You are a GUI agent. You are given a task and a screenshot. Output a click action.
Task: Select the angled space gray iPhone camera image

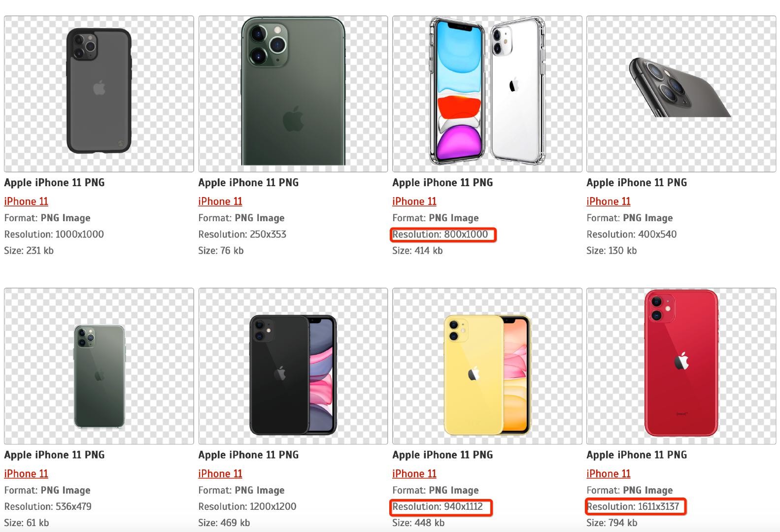coord(680,88)
